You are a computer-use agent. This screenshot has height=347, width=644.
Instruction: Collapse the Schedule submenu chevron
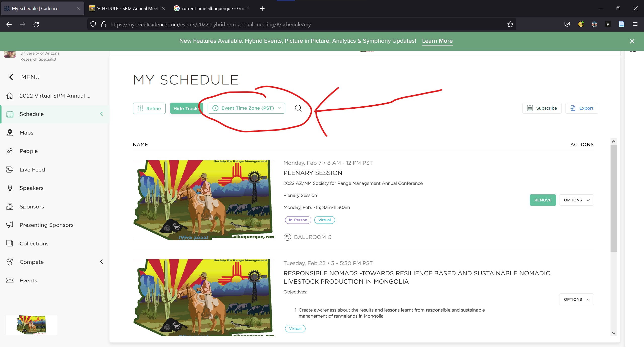coord(101,114)
